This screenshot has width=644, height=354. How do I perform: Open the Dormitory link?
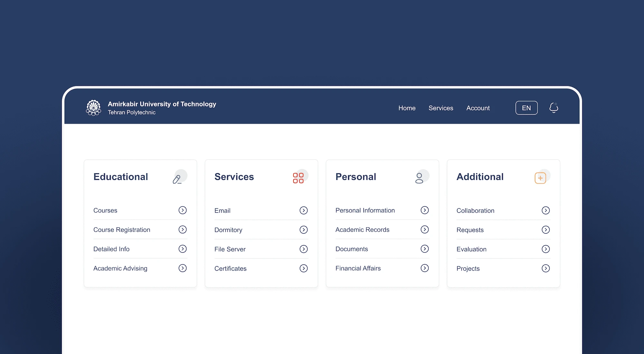coord(228,230)
